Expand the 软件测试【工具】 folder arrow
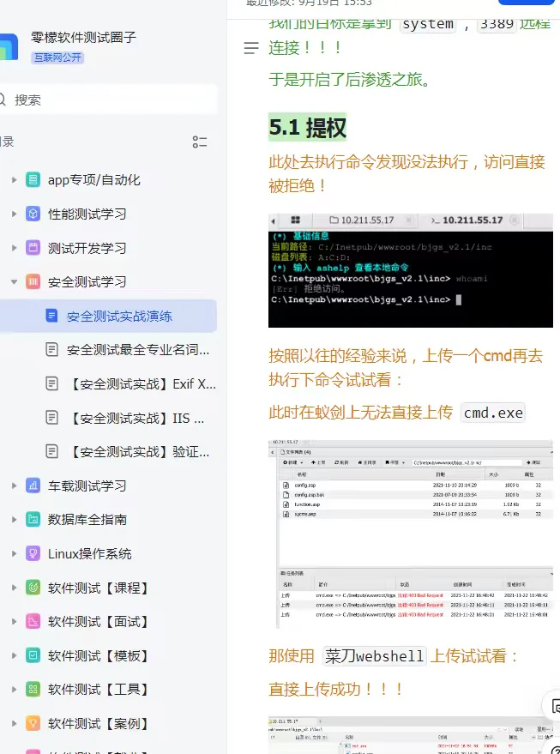The image size is (560, 754). 14,690
